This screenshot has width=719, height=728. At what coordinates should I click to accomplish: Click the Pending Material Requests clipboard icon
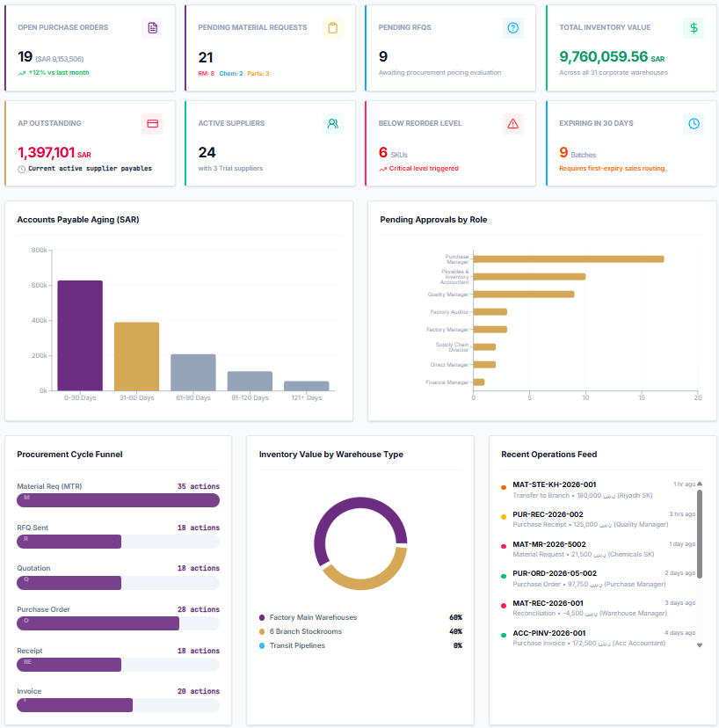333,28
